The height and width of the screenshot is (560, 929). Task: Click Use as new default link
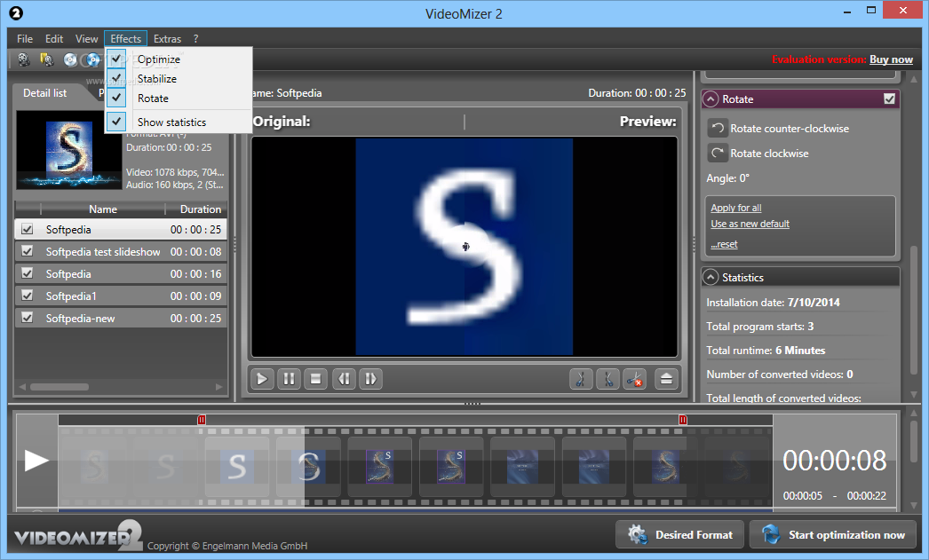pyautogui.click(x=750, y=224)
